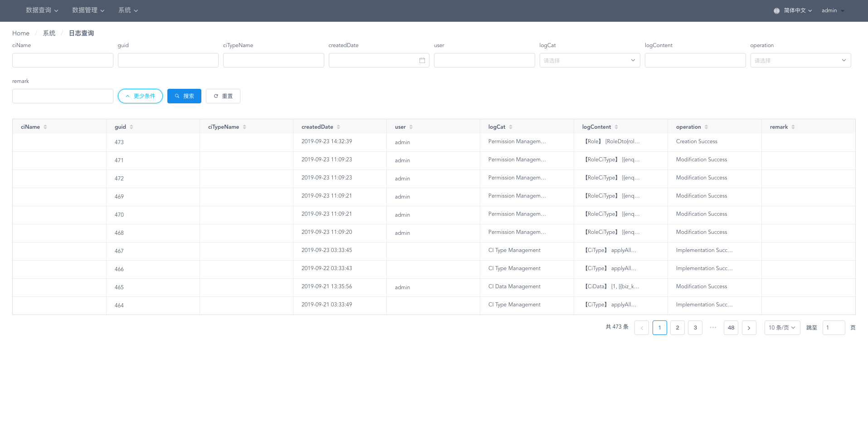Go to page 2
The height and width of the screenshot is (441, 868).
pyautogui.click(x=678, y=328)
